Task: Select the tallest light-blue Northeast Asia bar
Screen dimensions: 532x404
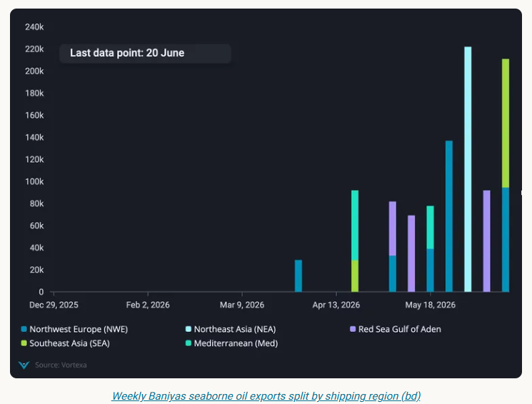Action: click(x=468, y=169)
